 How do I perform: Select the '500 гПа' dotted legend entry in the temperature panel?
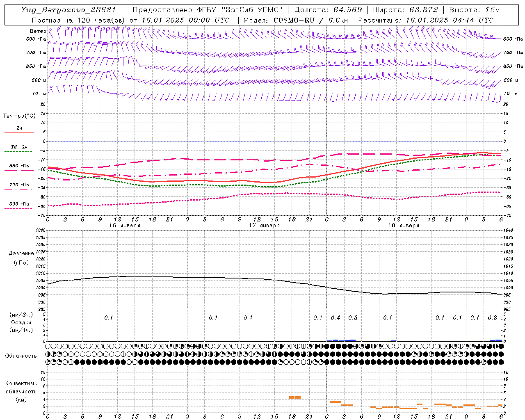point(19,203)
